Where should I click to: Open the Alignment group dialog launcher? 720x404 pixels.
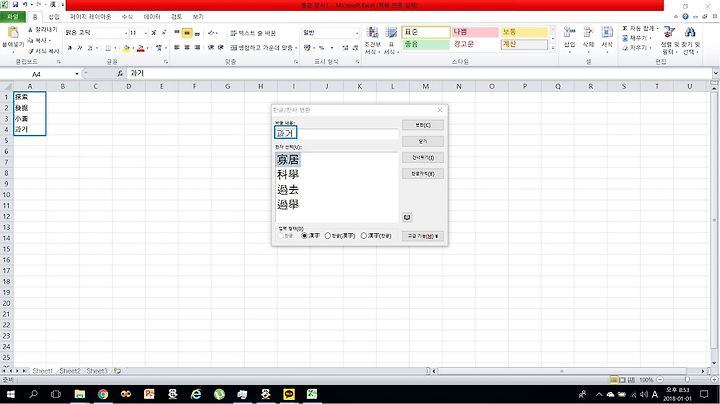tap(296, 62)
